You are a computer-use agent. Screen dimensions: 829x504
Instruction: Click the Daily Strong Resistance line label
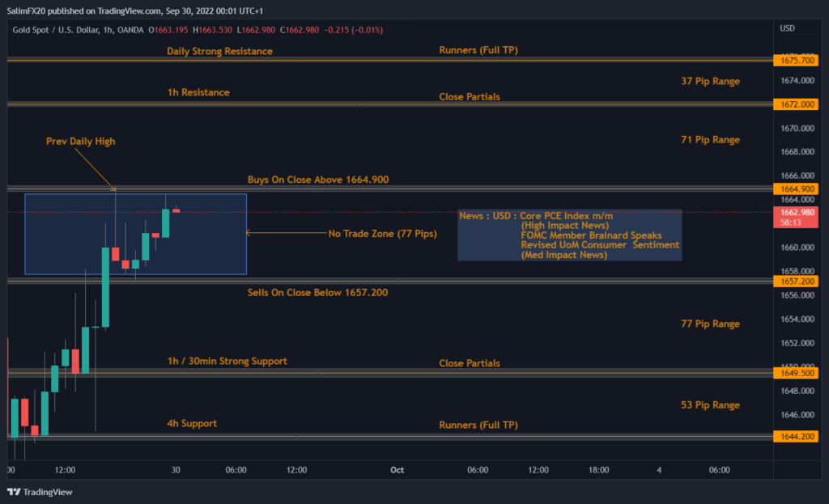[219, 51]
